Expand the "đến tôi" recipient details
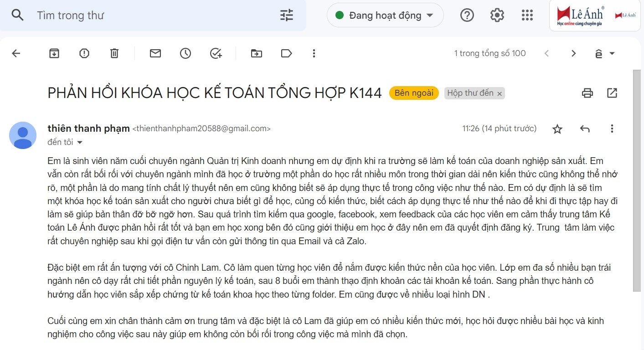 80,143
